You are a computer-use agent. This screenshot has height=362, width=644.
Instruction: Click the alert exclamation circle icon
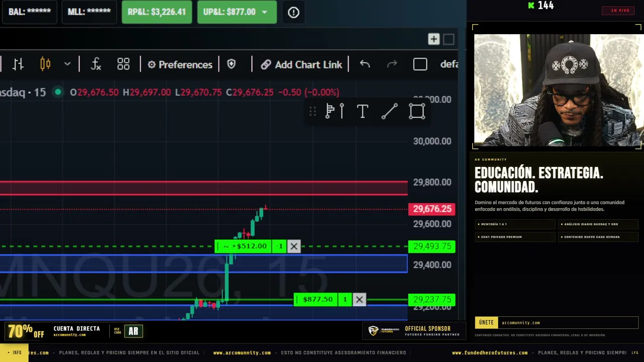pyautogui.click(x=293, y=13)
